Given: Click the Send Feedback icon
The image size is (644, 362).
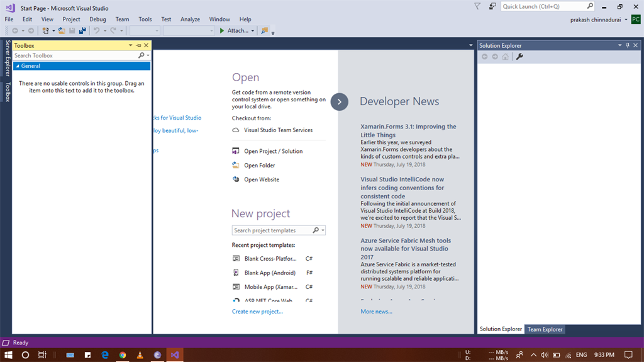Looking at the screenshot, I should pos(492,6).
